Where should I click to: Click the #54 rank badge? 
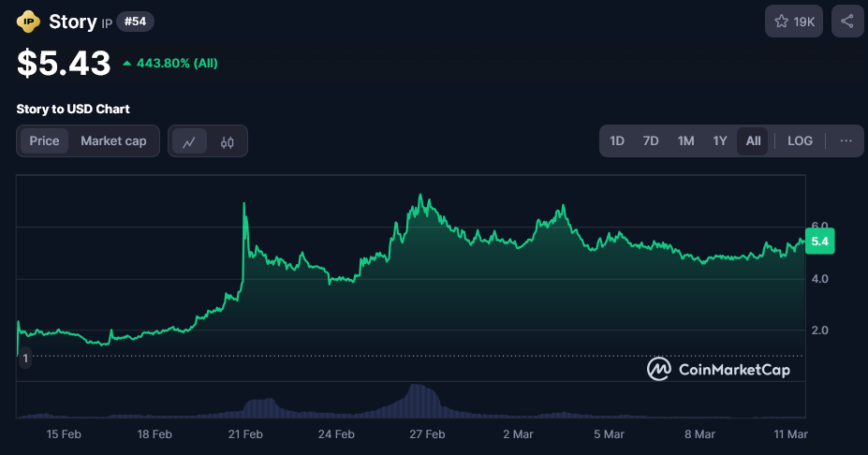point(136,22)
